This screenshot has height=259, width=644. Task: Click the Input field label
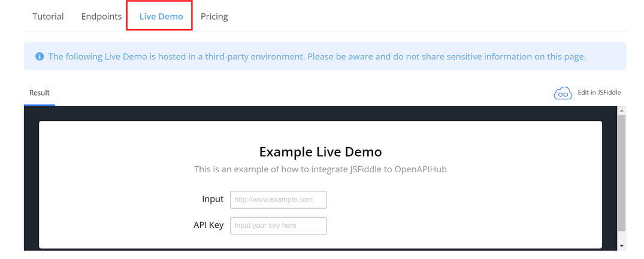tap(213, 199)
